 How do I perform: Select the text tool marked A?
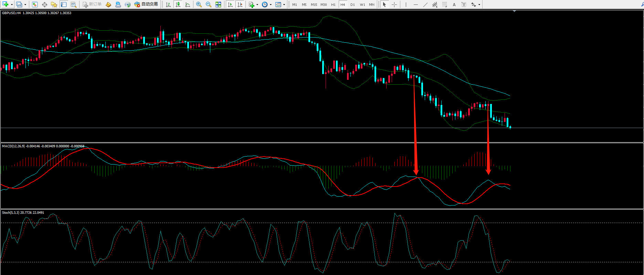click(454, 4)
